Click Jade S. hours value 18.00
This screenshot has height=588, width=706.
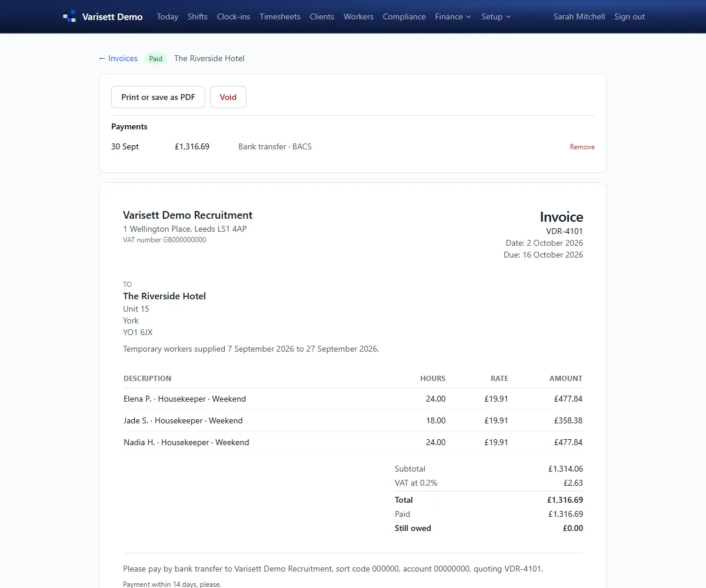click(436, 420)
